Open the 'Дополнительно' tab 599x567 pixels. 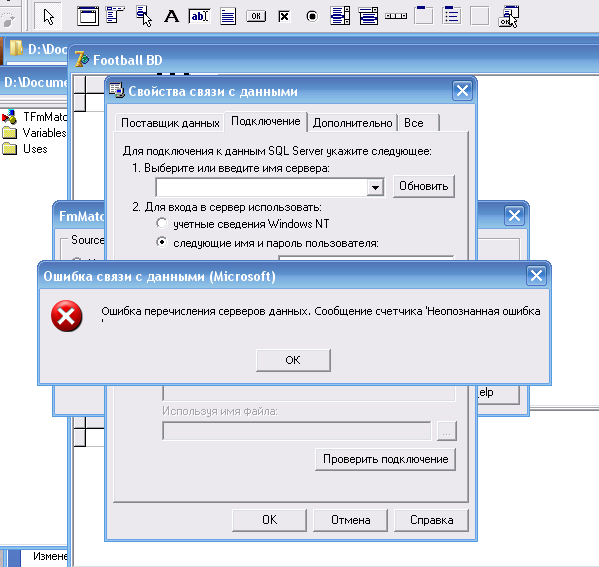pos(352,123)
